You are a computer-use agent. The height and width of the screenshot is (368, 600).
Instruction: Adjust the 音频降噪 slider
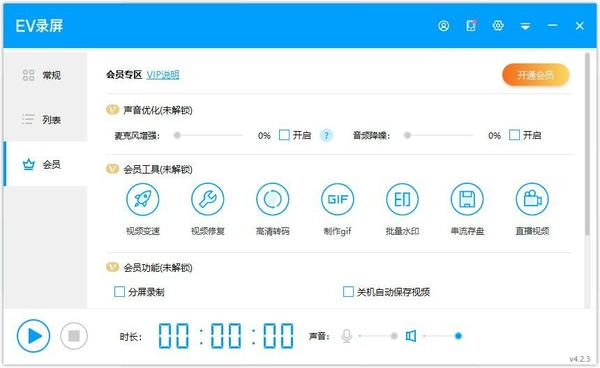click(439, 135)
